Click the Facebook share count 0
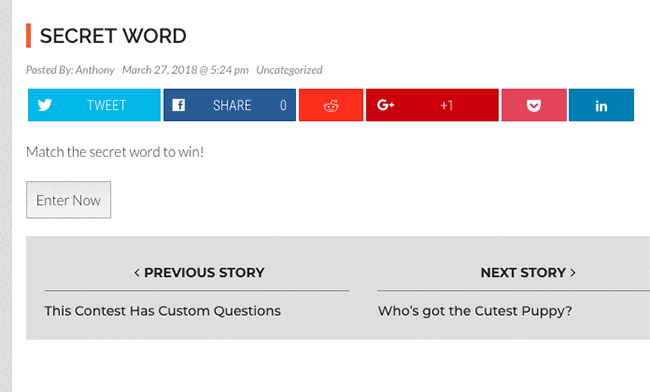Image resolution: width=650 pixels, height=392 pixels. click(x=283, y=105)
